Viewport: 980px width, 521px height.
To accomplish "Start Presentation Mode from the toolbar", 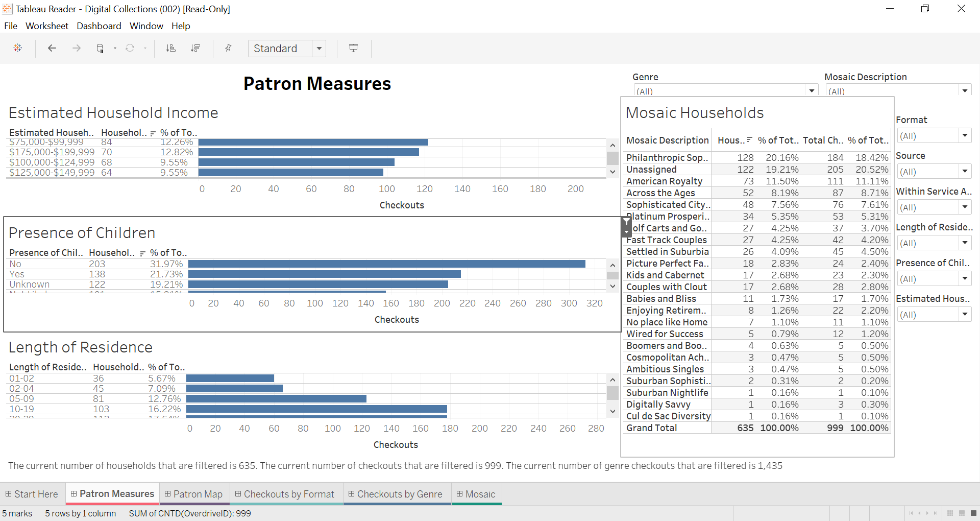I will pyautogui.click(x=353, y=48).
